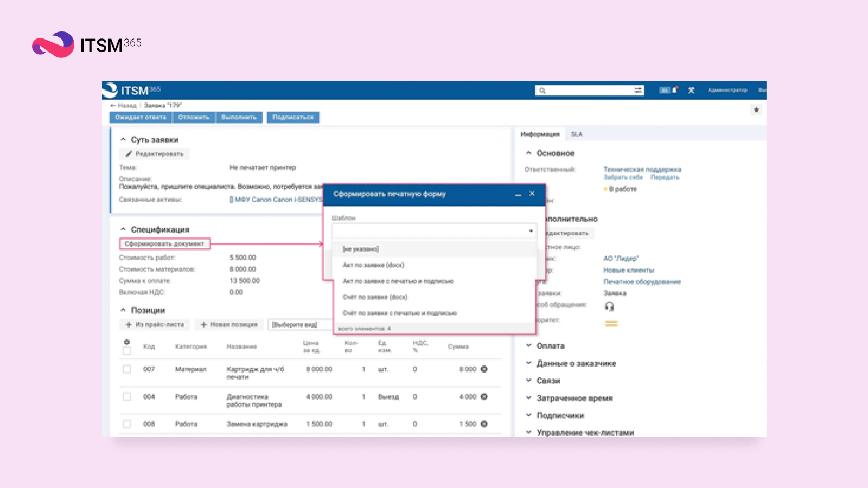Remove Замена картриджа row
The image size is (868, 488).
tap(484, 424)
